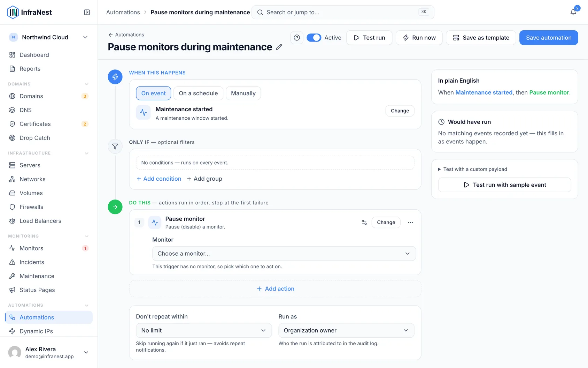
Task: Open Dashboard from the sidebar
Action: 49,55
